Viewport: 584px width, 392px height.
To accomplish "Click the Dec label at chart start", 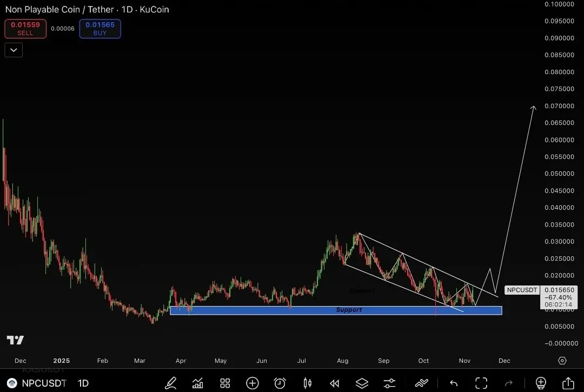I will pos(20,360).
